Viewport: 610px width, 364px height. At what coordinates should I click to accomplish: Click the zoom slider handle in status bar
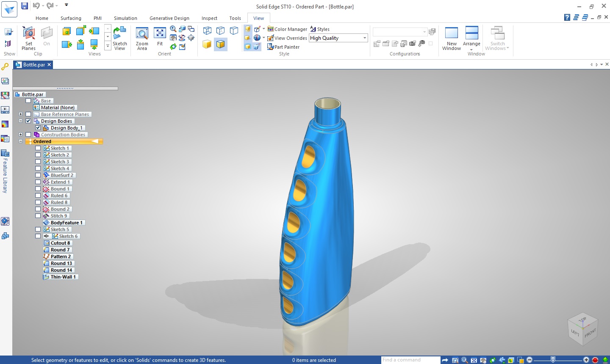coord(553,360)
